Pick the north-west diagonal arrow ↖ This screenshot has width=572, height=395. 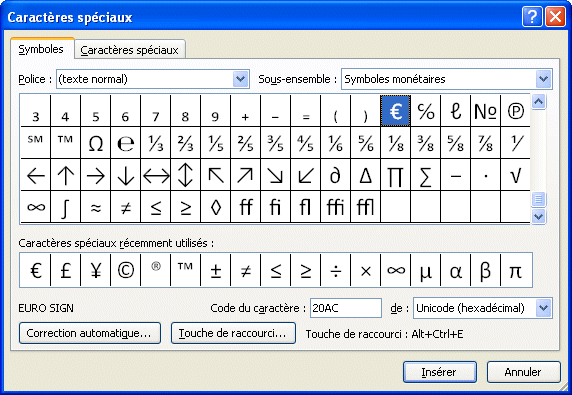point(215,175)
